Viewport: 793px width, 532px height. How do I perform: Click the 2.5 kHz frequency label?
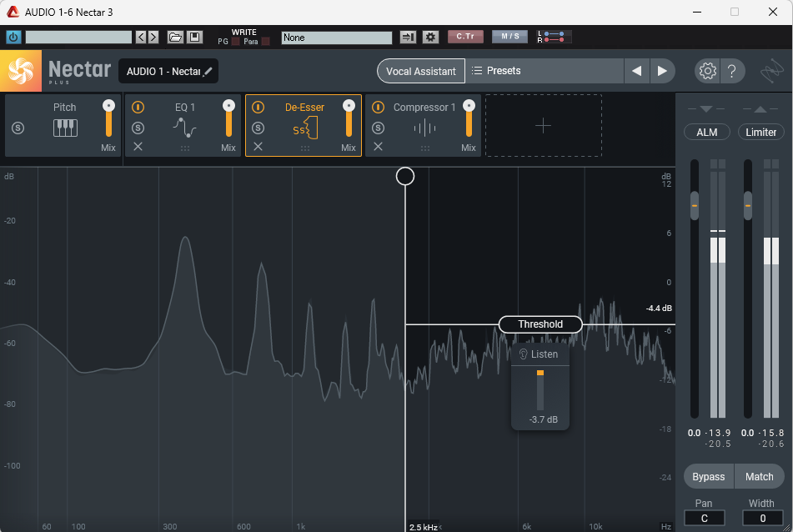[x=424, y=527]
